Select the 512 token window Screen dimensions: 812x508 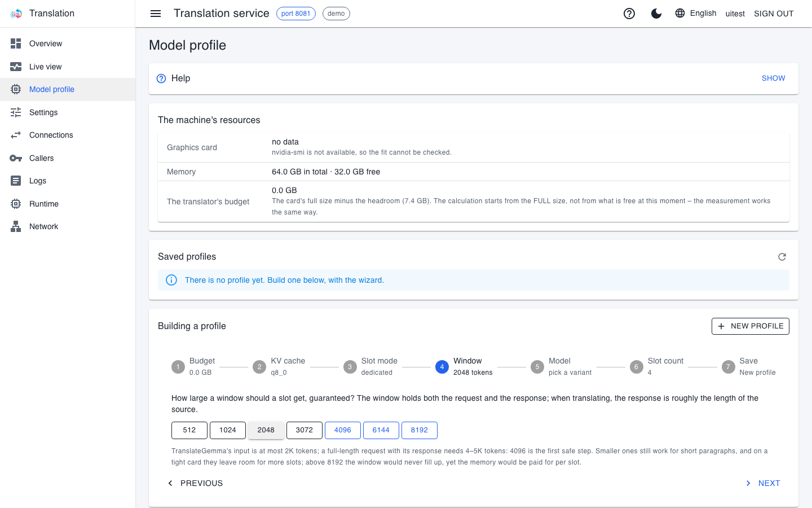[x=189, y=430]
